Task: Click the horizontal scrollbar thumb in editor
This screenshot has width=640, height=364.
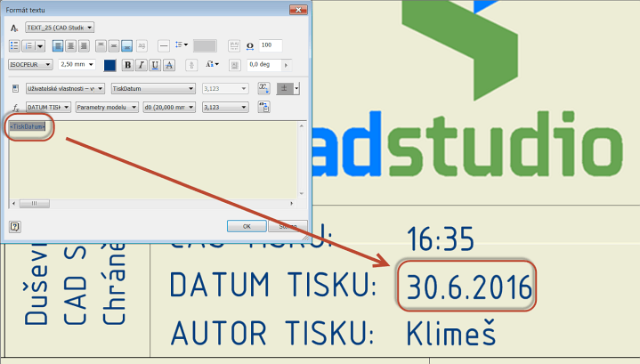Action: tap(35, 203)
